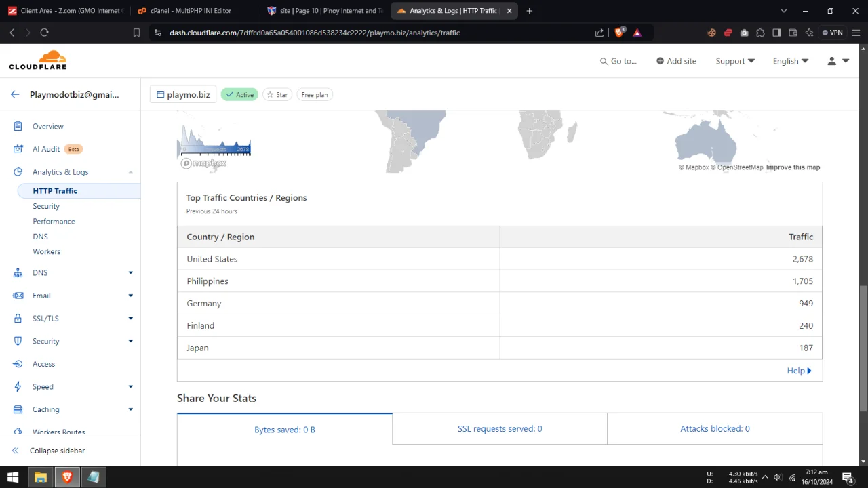Screen dimensions: 868x488
Task: Open the English language dropdown
Action: tap(791, 61)
